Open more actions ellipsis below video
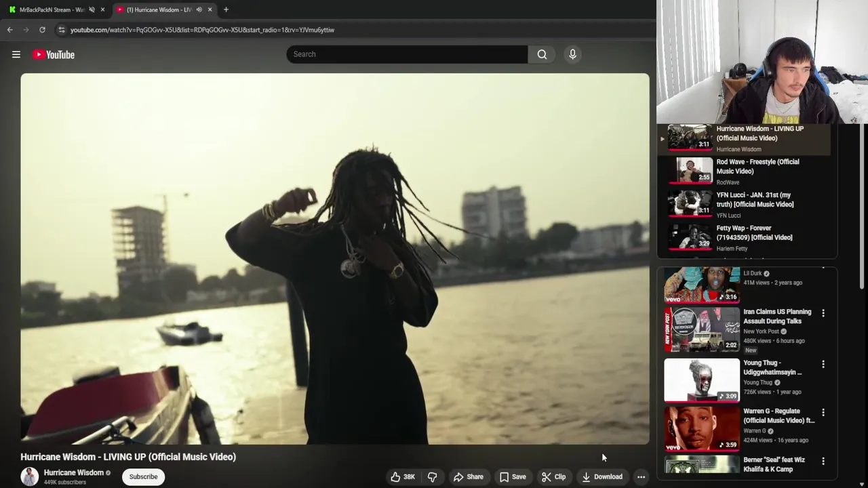This screenshot has width=868, height=488. [641, 477]
